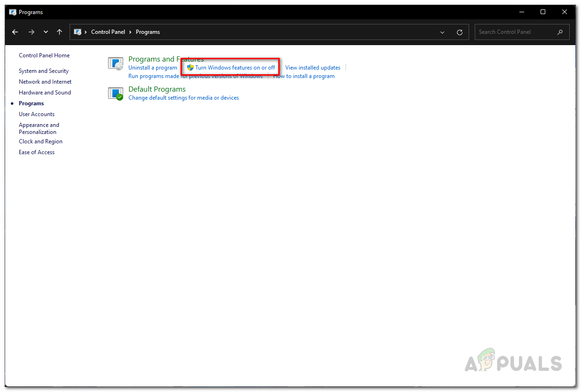Click the Up one level arrow

[x=59, y=31]
